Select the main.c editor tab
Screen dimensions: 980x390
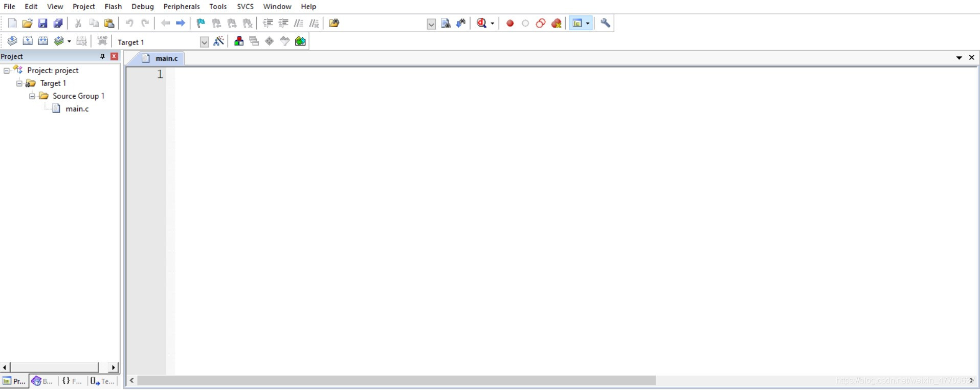click(160, 58)
